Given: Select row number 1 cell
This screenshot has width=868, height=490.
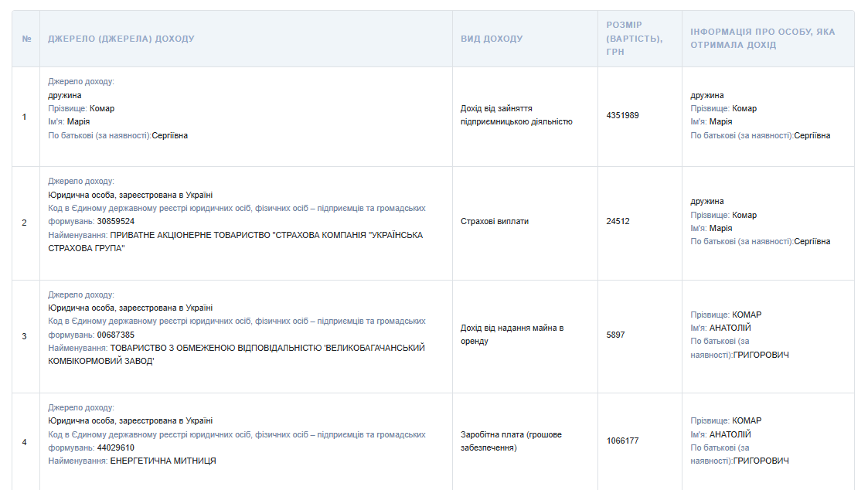Looking at the screenshot, I should [26, 117].
